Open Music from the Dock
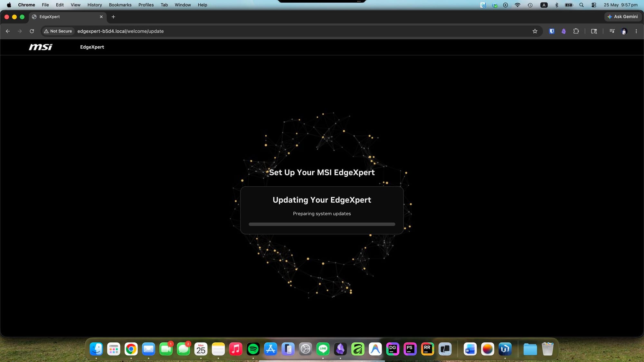Screen dimensions: 644x362 point(236,349)
